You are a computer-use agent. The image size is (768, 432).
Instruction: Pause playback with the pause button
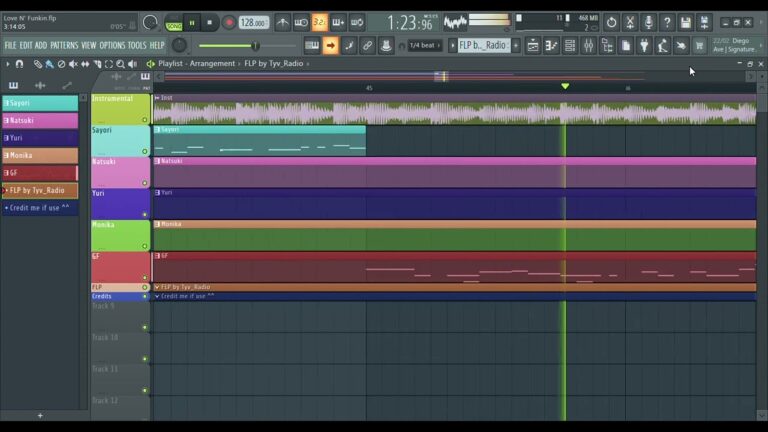[x=192, y=23]
